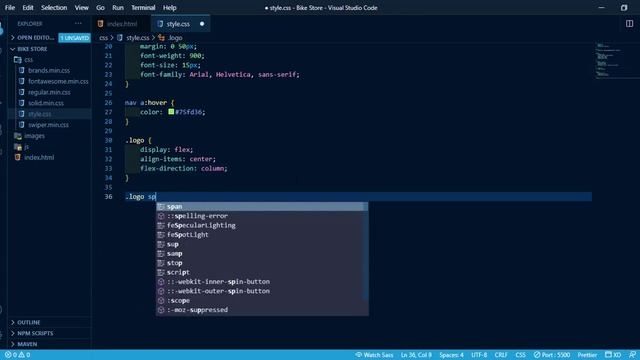The width and height of the screenshot is (640, 360).
Task: Open swiper.min.css file
Action: tap(48, 125)
